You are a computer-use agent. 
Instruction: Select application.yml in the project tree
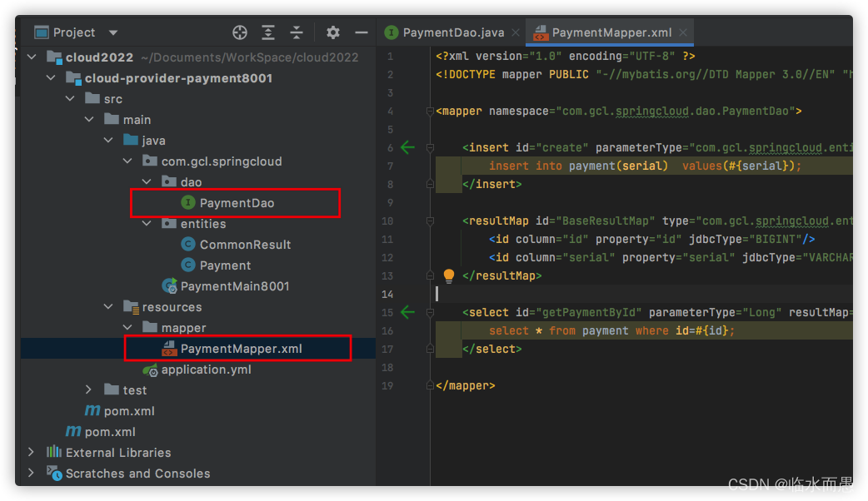[206, 370]
